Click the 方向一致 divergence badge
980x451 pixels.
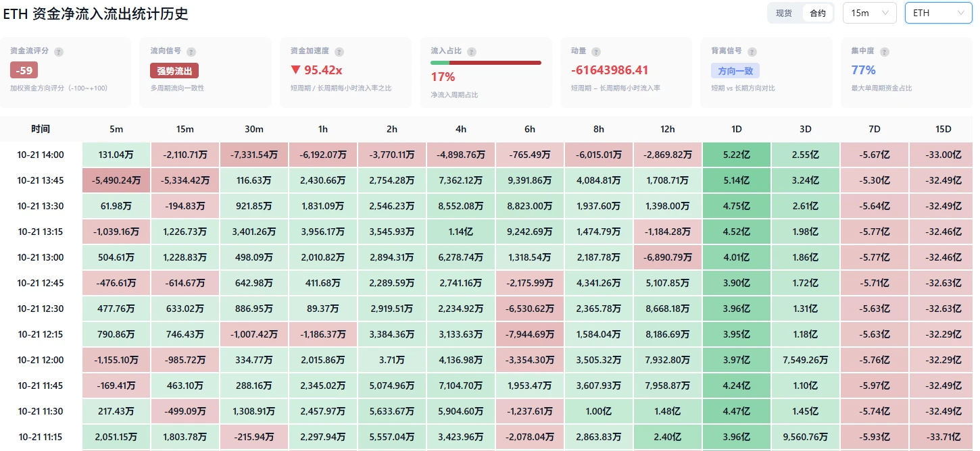[735, 71]
